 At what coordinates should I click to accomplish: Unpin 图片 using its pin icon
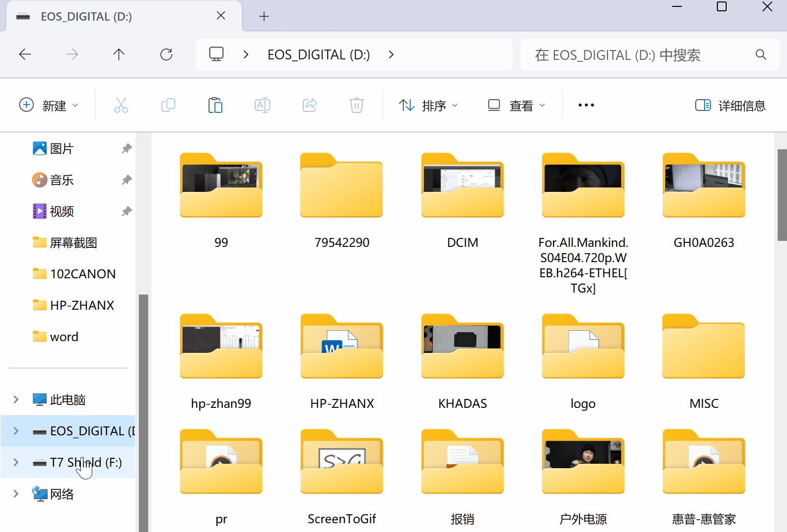click(x=127, y=148)
